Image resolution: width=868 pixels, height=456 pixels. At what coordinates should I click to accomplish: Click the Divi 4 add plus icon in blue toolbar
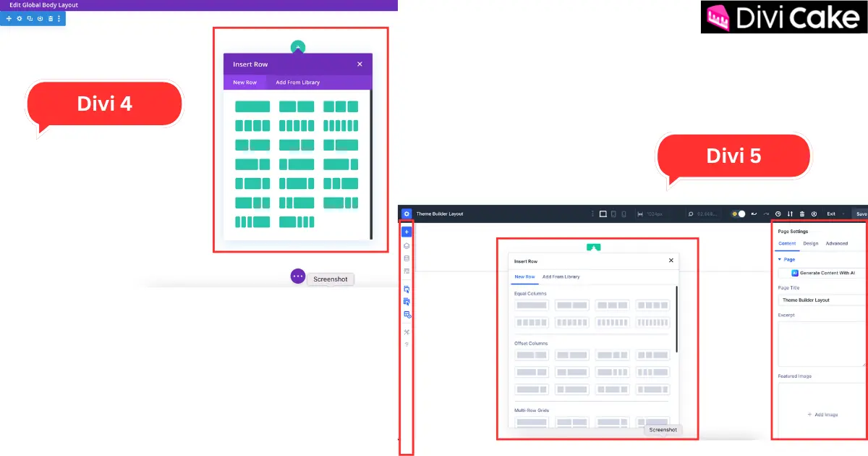[x=9, y=18]
